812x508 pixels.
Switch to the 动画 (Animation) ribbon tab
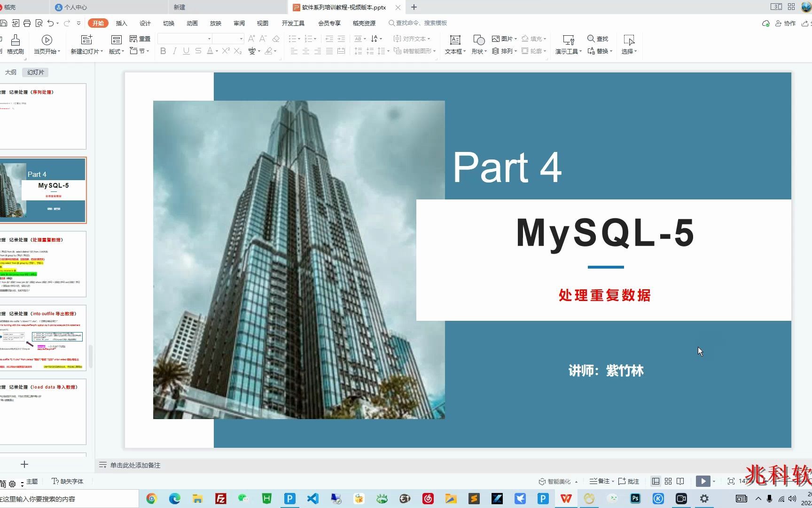pyautogui.click(x=192, y=23)
